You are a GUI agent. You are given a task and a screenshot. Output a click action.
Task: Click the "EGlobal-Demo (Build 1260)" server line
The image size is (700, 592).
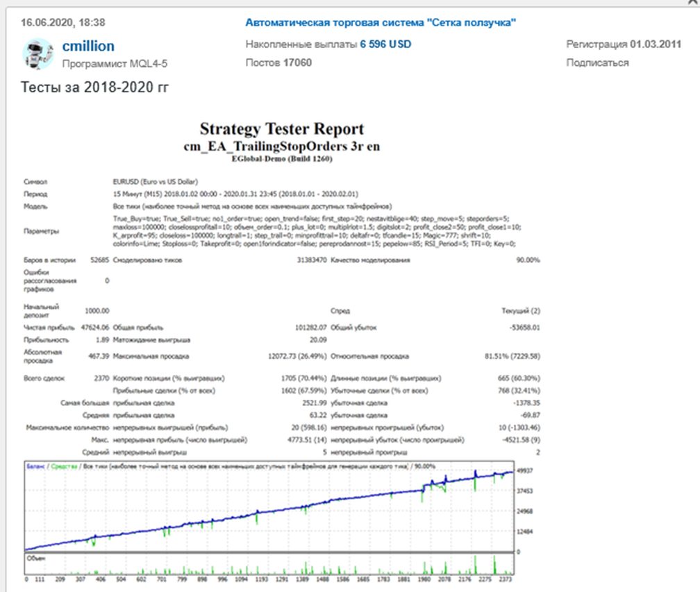point(282,159)
